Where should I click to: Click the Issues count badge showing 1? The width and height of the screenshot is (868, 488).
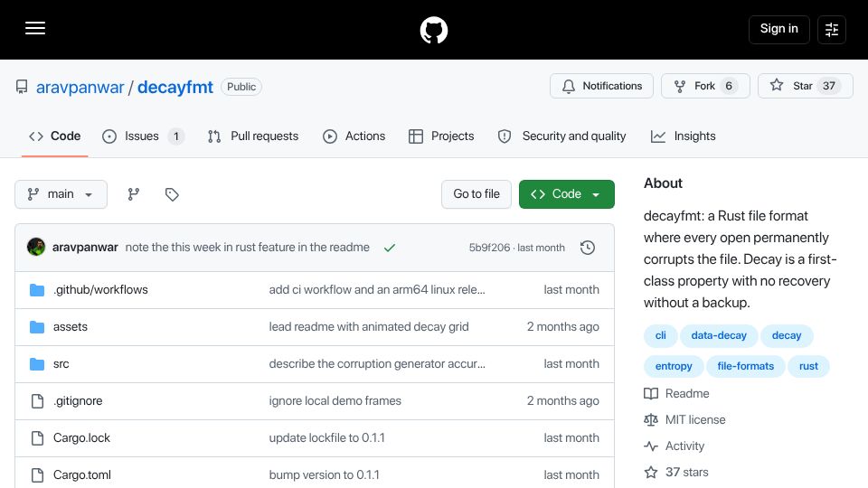pos(176,136)
